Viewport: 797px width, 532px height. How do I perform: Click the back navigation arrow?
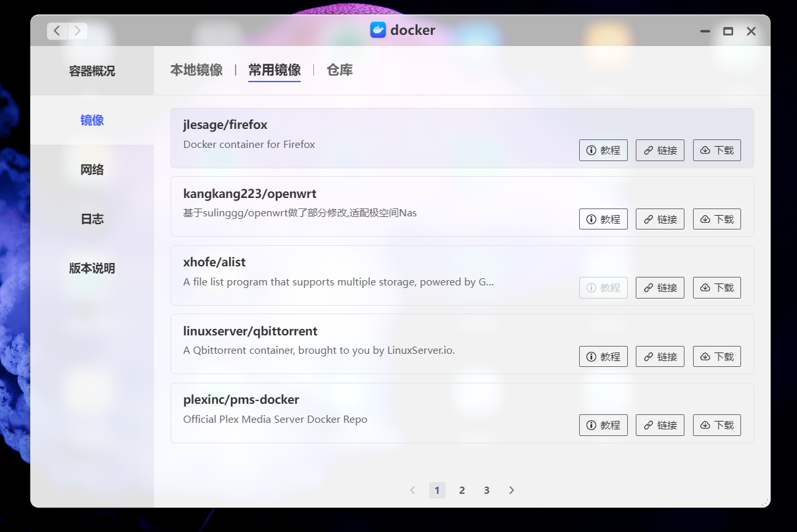57,30
